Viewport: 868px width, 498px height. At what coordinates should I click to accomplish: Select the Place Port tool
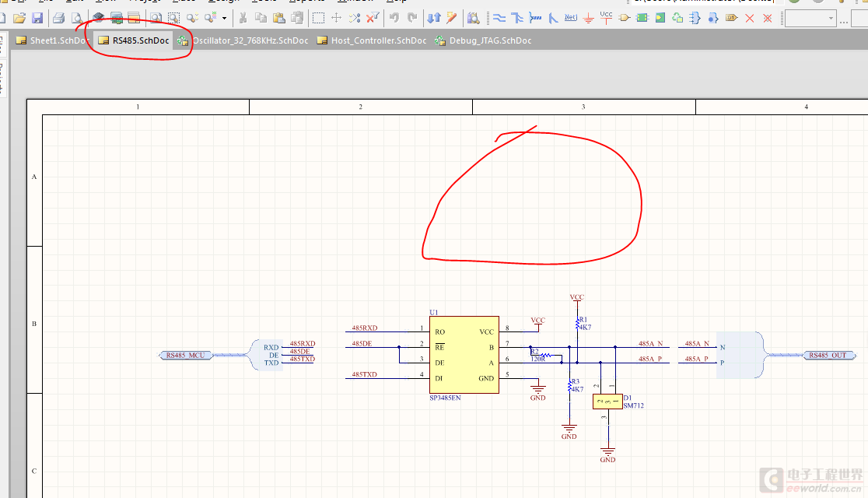(731, 18)
